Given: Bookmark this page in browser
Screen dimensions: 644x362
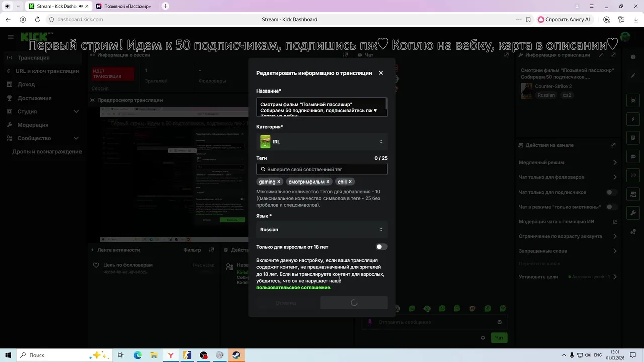Looking at the screenshot, I should click(528, 19).
